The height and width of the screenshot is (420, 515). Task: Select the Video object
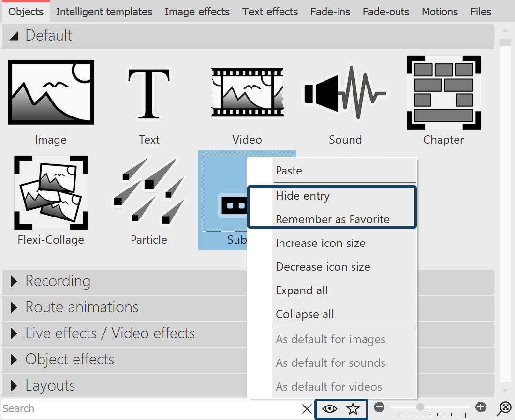[247, 92]
